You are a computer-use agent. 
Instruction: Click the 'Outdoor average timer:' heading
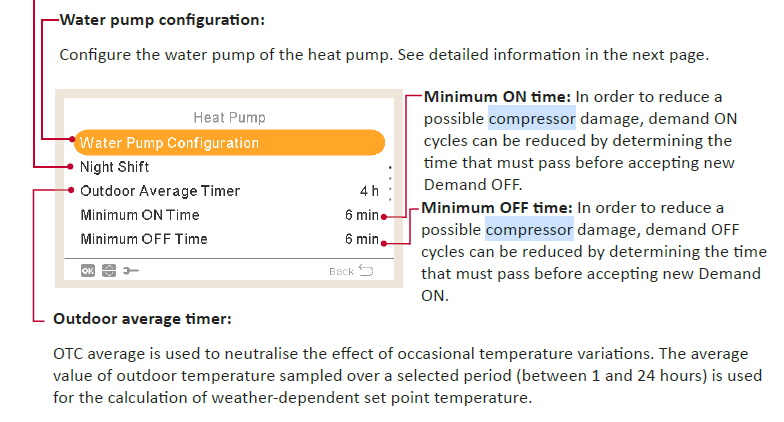tap(142, 320)
